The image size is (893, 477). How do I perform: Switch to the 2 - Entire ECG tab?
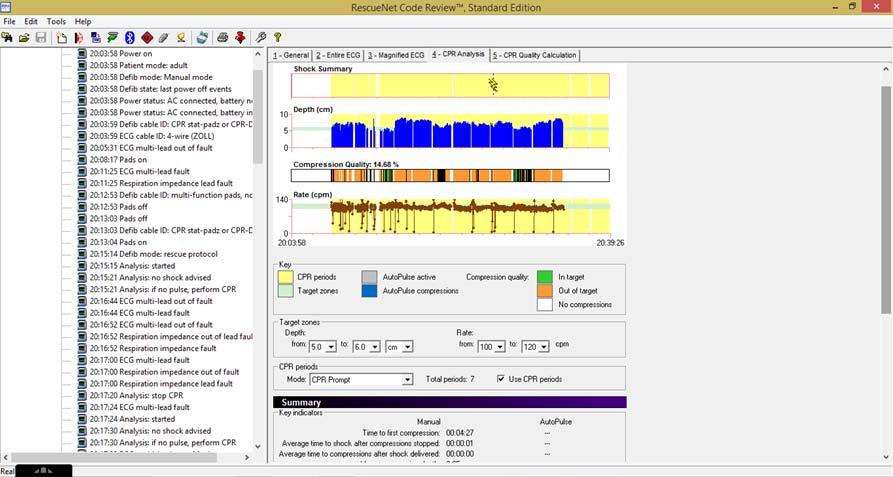click(x=338, y=55)
